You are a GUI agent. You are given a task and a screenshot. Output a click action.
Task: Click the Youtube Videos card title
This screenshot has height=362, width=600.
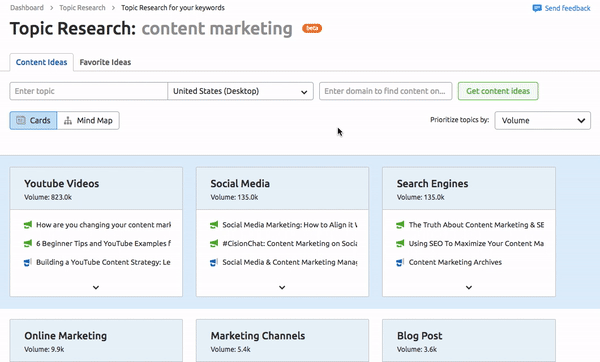62,184
